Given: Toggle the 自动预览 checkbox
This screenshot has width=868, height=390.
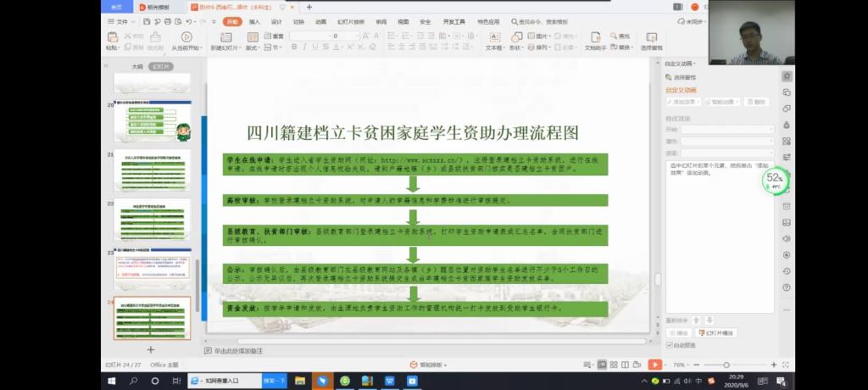Looking at the screenshot, I should (x=670, y=345).
